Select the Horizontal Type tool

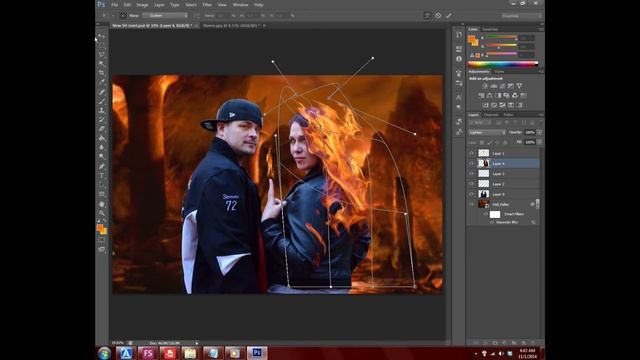click(102, 176)
